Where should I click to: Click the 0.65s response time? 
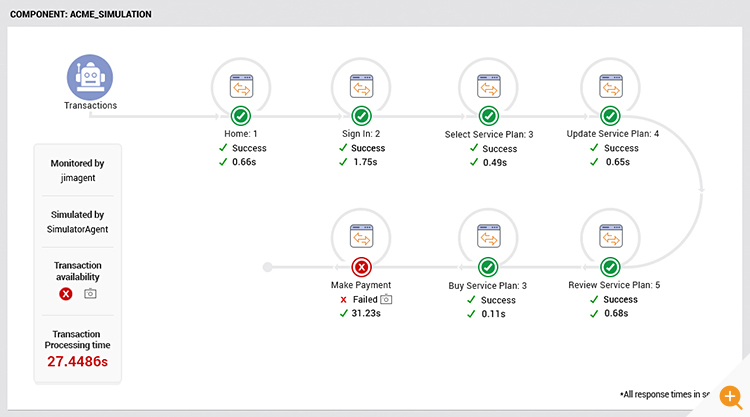[x=618, y=162]
